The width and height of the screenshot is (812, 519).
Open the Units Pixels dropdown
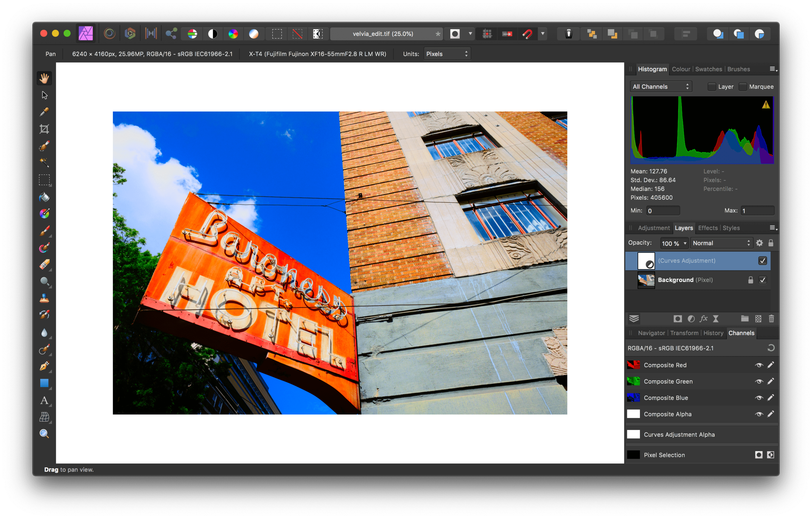tap(447, 54)
